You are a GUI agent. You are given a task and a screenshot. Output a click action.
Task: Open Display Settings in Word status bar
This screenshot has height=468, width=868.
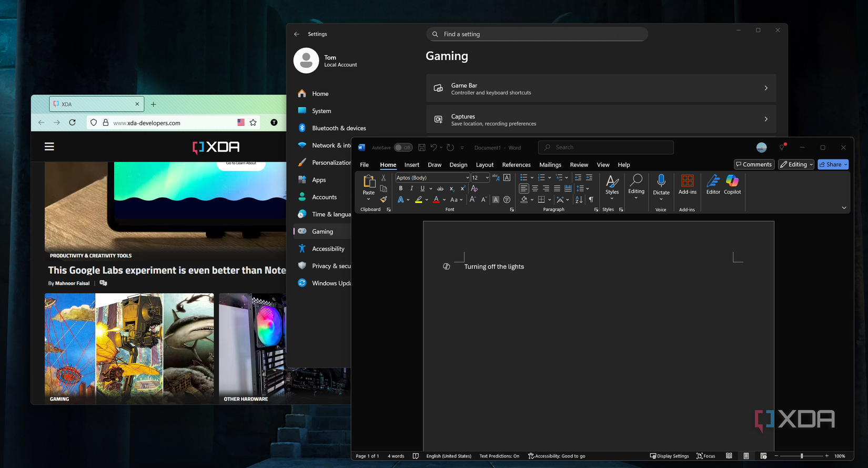tap(669, 456)
